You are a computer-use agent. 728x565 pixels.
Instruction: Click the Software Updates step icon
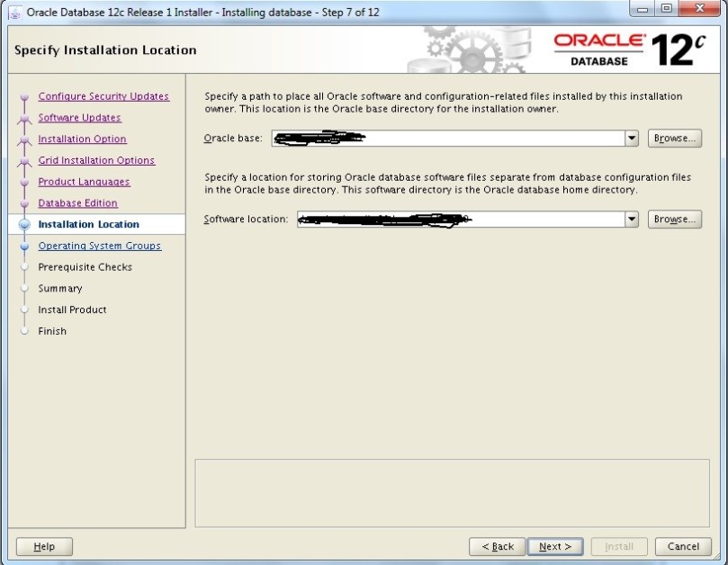(24, 119)
